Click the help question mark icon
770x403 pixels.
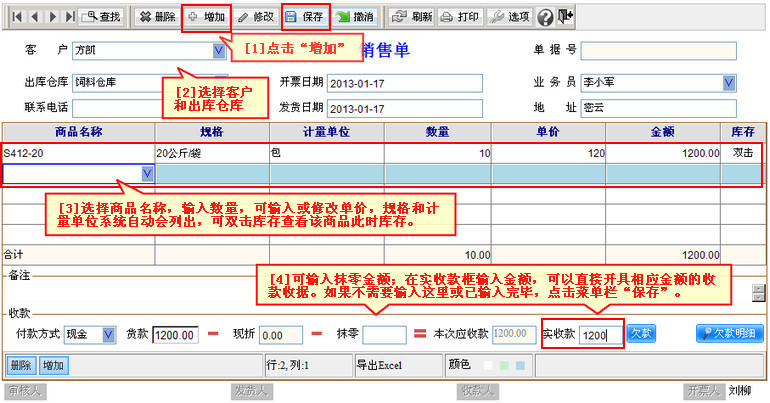pos(545,17)
